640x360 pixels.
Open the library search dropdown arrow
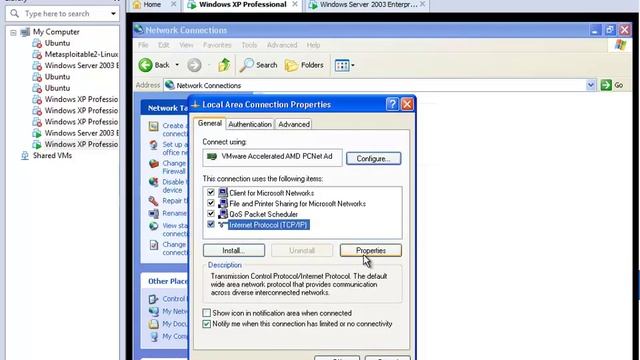point(113,13)
